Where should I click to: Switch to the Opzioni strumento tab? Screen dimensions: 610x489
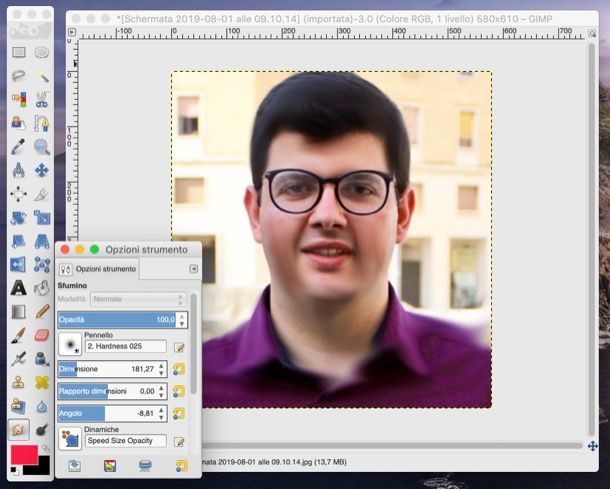tap(97, 269)
